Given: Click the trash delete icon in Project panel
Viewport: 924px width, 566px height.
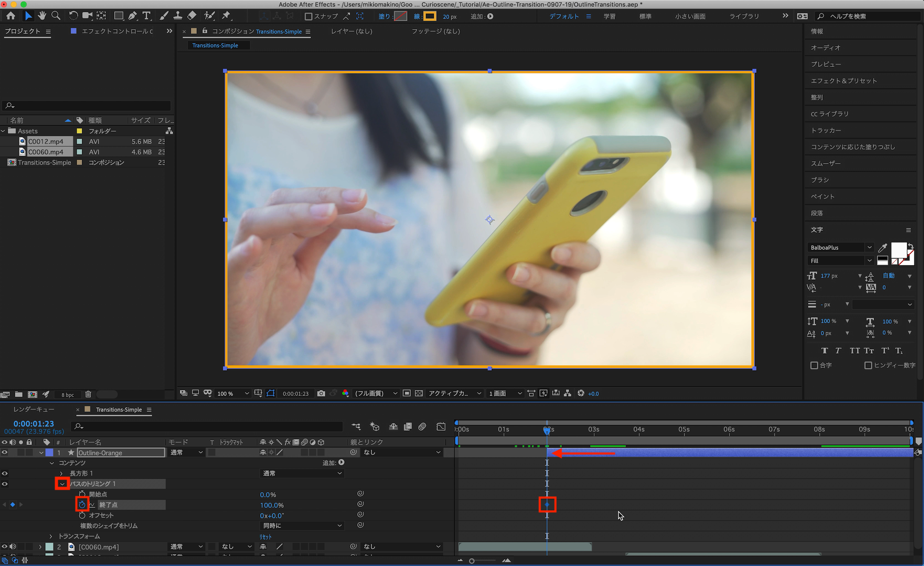Looking at the screenshot, I should pyautogui.click(x=88, y=394).
